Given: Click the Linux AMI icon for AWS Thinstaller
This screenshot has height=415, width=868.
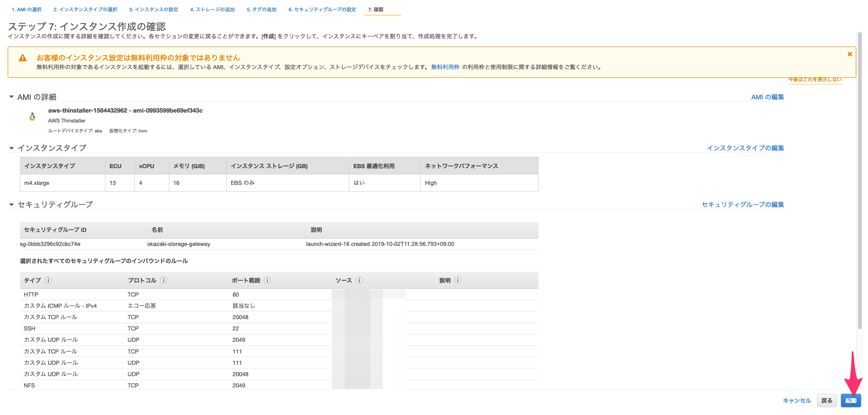Looking at the screenshot, I should (x=32, y=116).
